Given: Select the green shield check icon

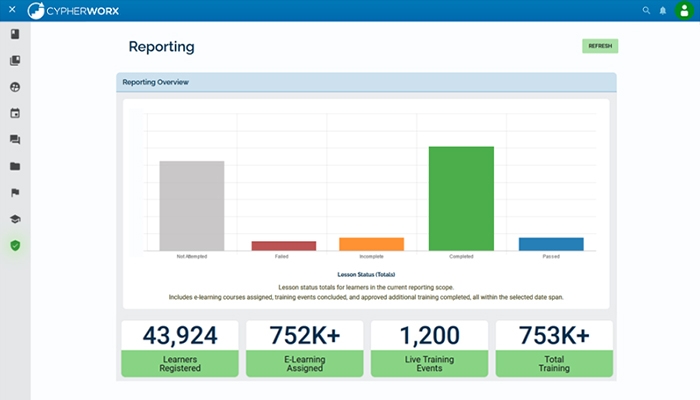Looking at the screenshot, I should tap(15, 245).
